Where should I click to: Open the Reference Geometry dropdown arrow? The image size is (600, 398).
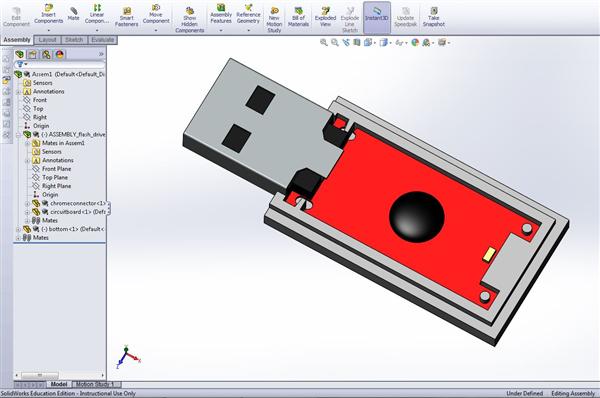click(x=248, y=30)
